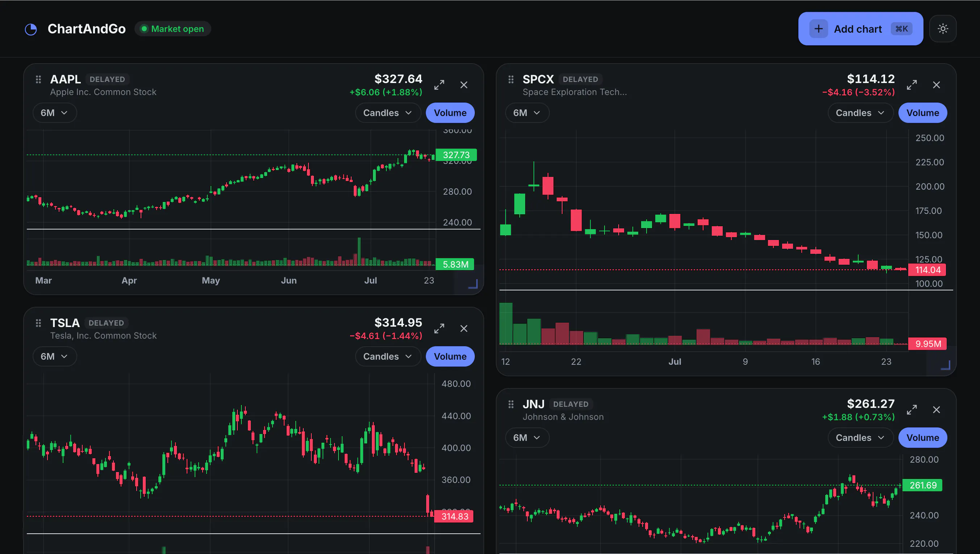Image resolution: width=980 pixels, height=554 pixels.
Task: Click the SPCX 114.04 price marker label
Action: click(927, 270)
